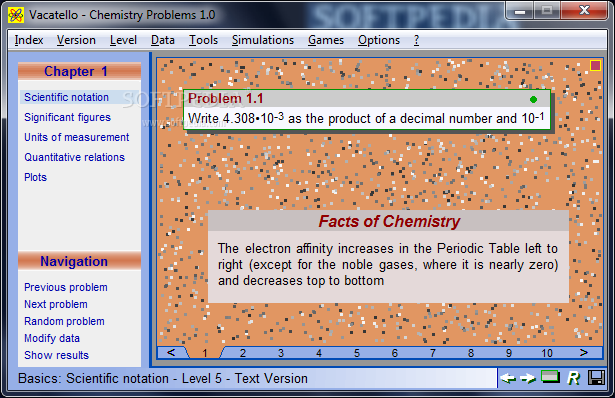
Task: Switch to problem tab 10
Action: point(547,353)
